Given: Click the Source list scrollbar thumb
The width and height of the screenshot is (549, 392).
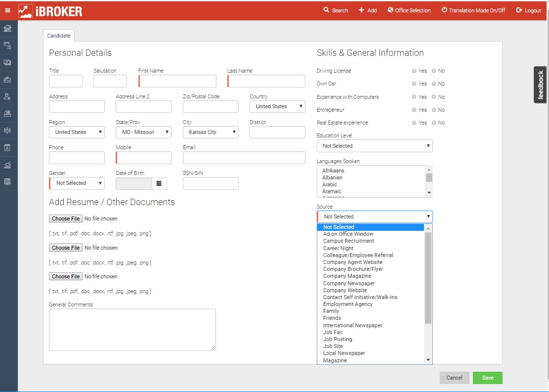Looking at the screenshot, I should click(x=428, y=278).
